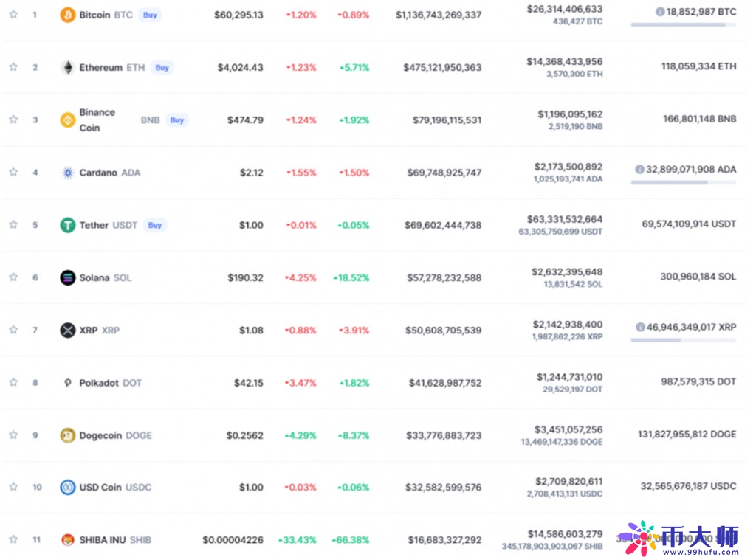Click Binance Coin volume 2,519,190 BNB

pos(575,126)
